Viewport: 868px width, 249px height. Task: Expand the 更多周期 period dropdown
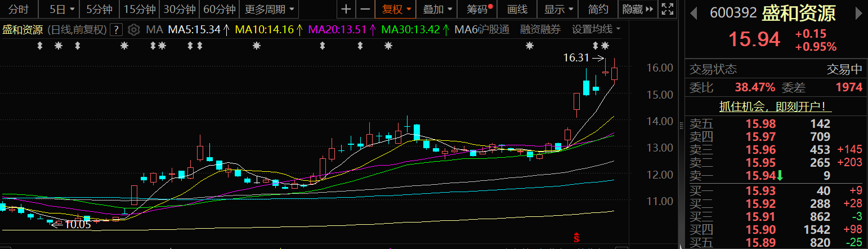269,9
